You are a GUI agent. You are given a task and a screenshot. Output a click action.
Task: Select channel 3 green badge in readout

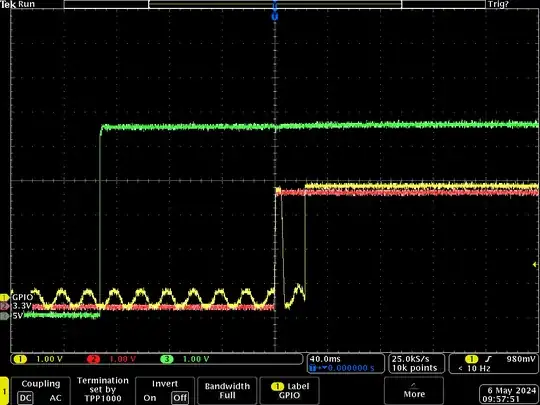click(x=166, y=359)
